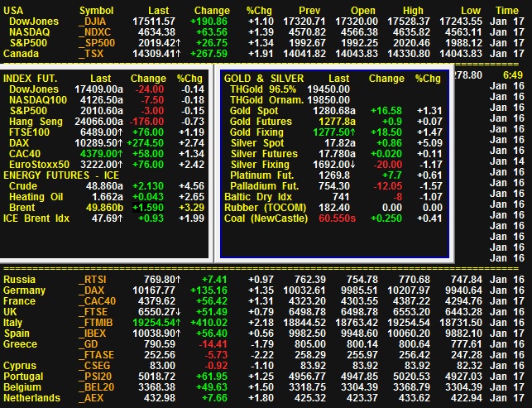
Task: Click FTSE100 futures row label
Action: click(x=29, y=132)
